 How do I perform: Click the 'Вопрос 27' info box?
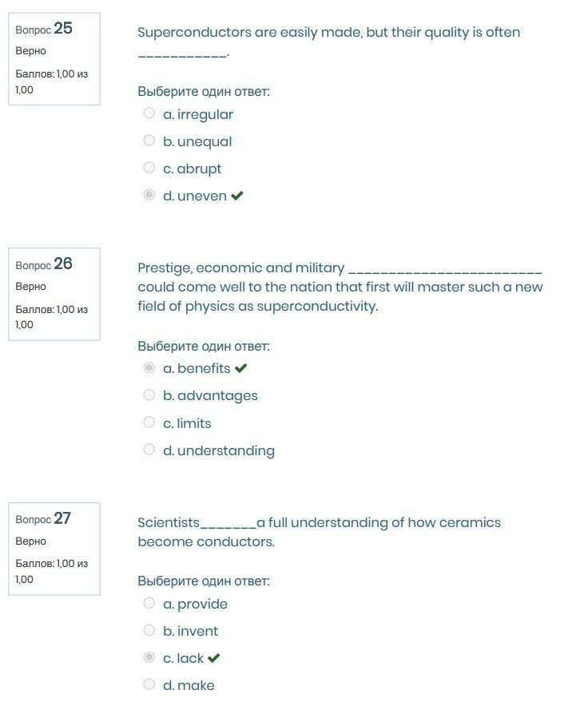pyautogui.click(x=54, y=548)
